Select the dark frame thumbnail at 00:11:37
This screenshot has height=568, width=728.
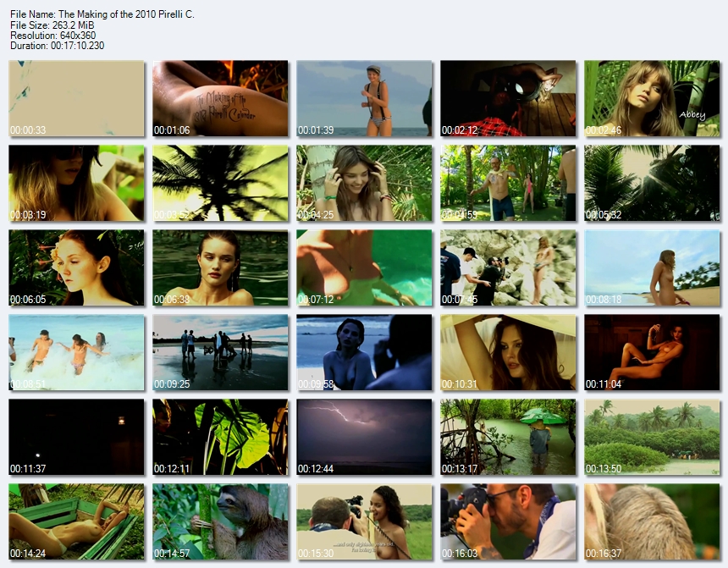coord(76,437)
